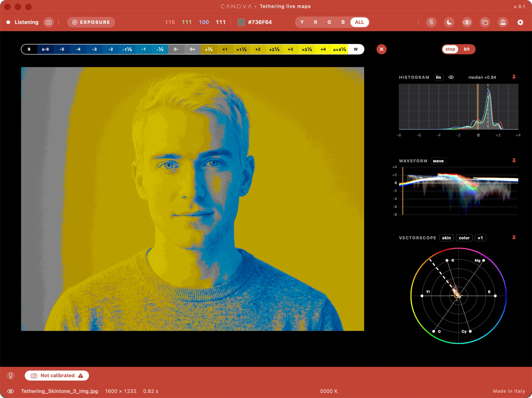Select the R channel
The height and width of the screenshot is (398, 532).
(316, 22)
